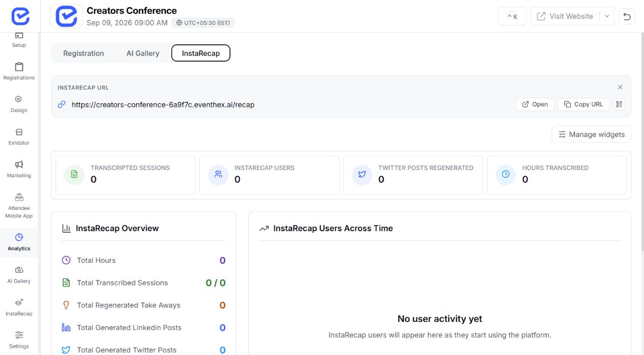The width and height of the screenshot is (644, 355).
Task: Open Settings in the sidebar
Action: tap(19, 340)
